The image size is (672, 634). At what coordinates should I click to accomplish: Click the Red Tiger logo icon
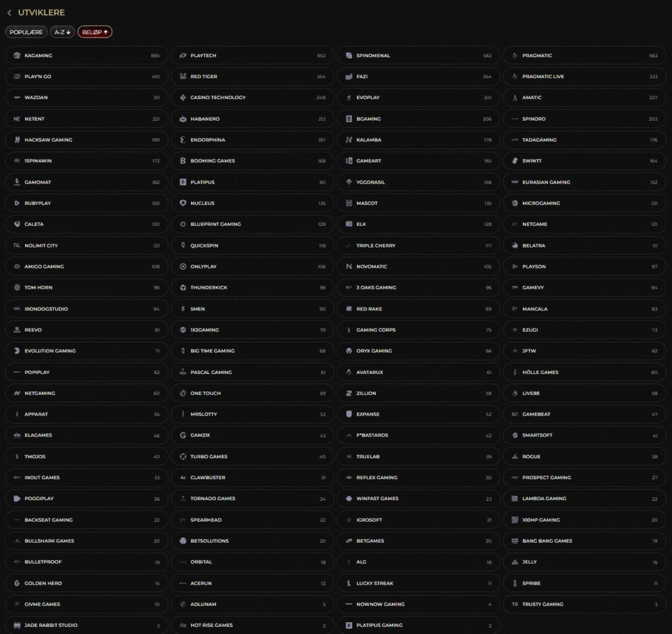pos(183,77)
